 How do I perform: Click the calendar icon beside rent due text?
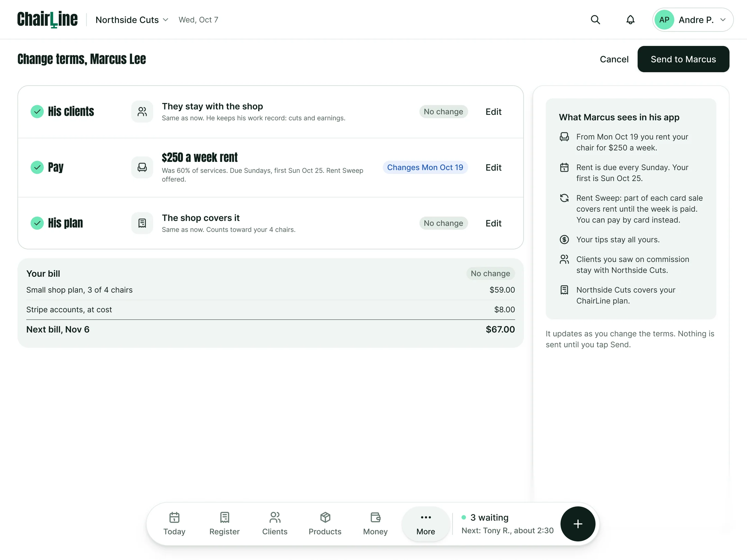564,167
